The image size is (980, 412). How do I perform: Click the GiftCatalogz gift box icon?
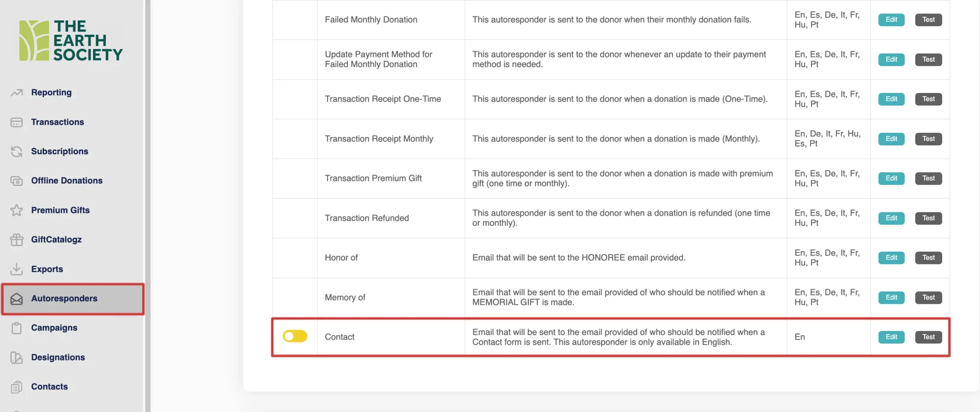click(x=16, y=239)
